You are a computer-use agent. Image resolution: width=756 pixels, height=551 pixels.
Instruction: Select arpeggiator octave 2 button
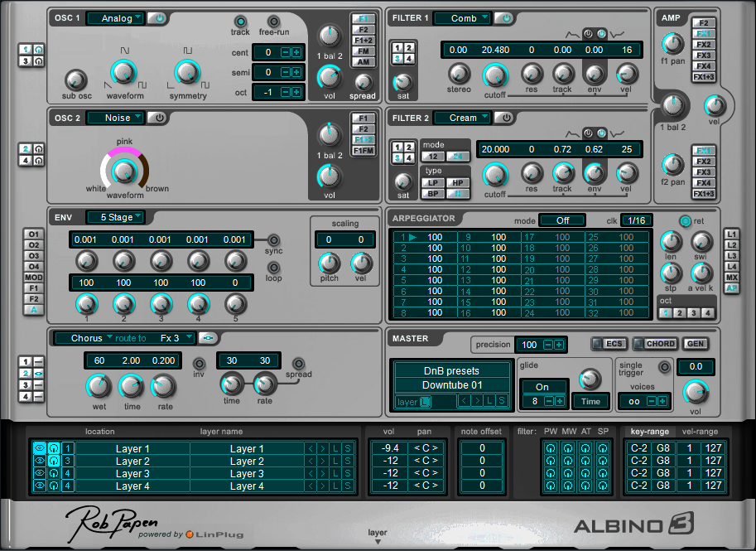click(x=679, y=312)
